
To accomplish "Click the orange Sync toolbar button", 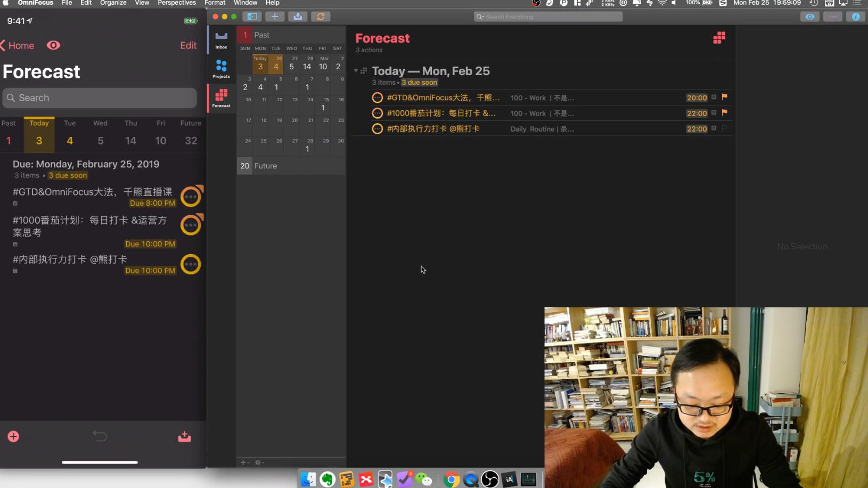I will (321, 17).
